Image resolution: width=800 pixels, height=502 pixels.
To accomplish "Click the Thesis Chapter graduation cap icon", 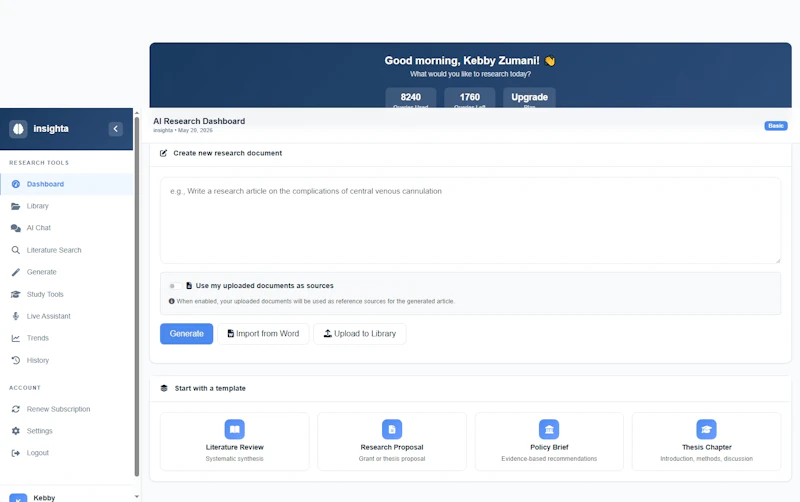I will click(707, 429).
